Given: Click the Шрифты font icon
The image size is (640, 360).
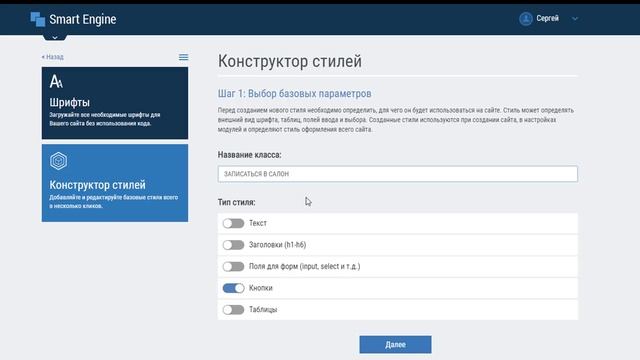Looking at the screenshot, I should pyautogui.click(x=56, y=82).
